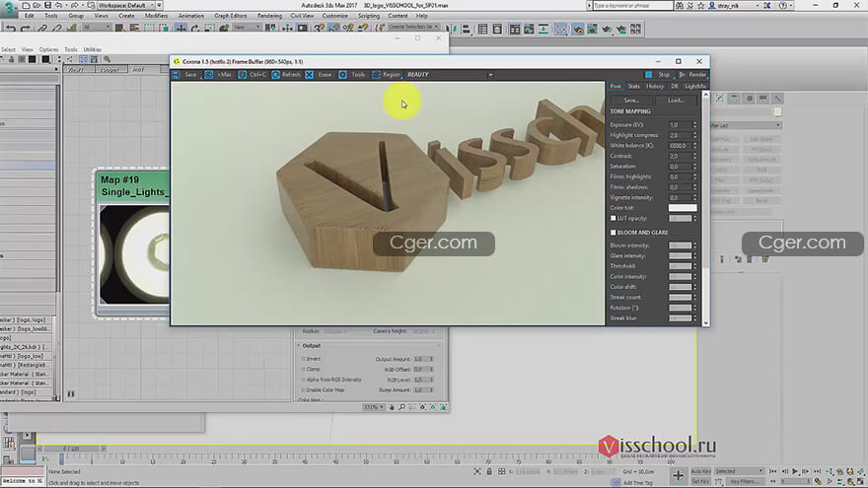Click the Pan hand icon in material editor
Viewport: 868px width, 488px height.
392,407
